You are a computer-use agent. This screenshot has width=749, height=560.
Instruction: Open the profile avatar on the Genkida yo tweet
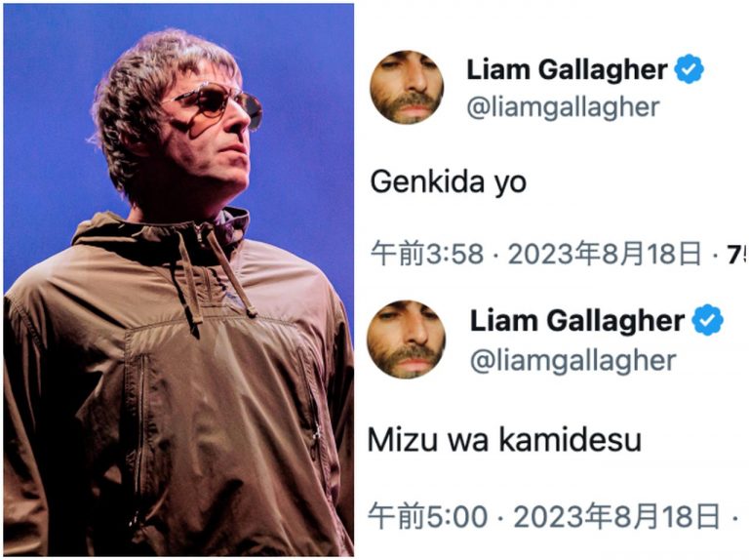(407, 88)
